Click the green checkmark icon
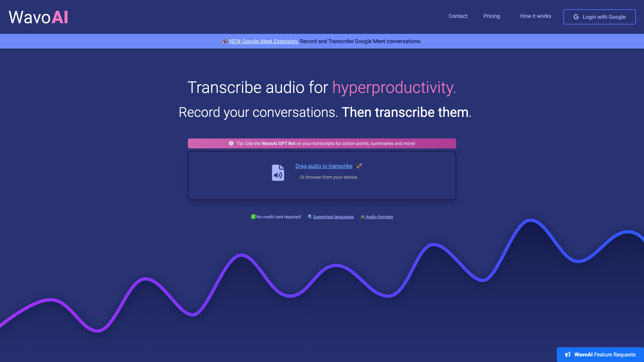This screenshot has width=644, height=362. 253,217
